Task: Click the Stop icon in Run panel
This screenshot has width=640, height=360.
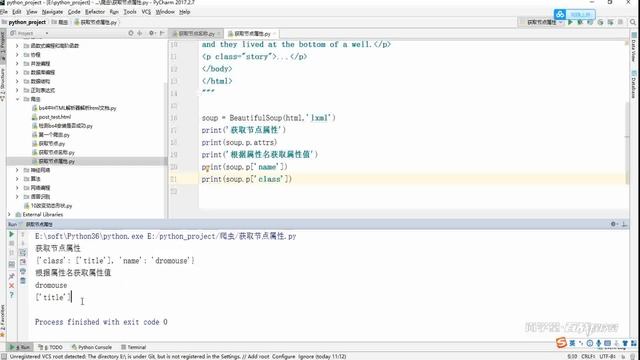Action: tap(11, 243)
